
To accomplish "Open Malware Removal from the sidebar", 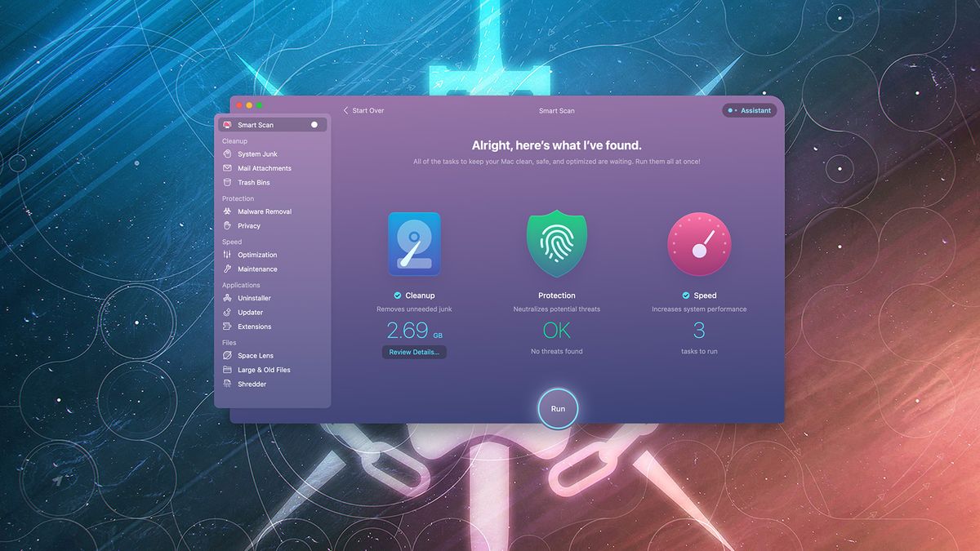I will (x=229, y=211).
